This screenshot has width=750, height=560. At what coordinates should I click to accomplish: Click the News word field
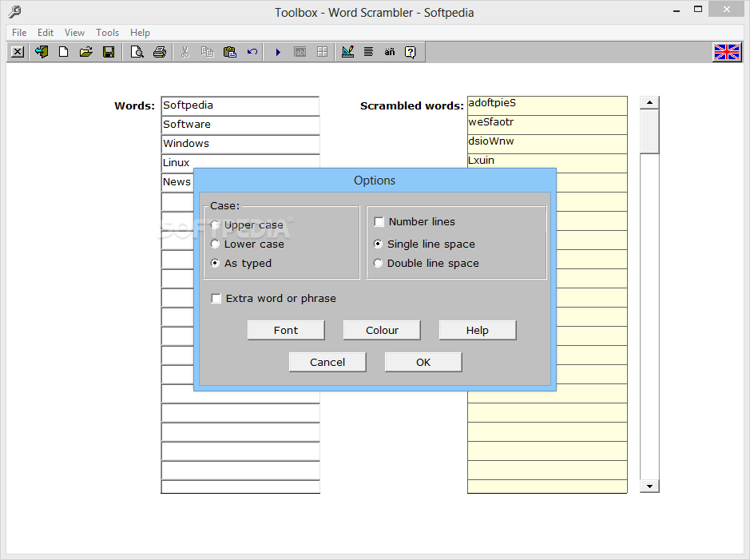[x=177, y=182]
